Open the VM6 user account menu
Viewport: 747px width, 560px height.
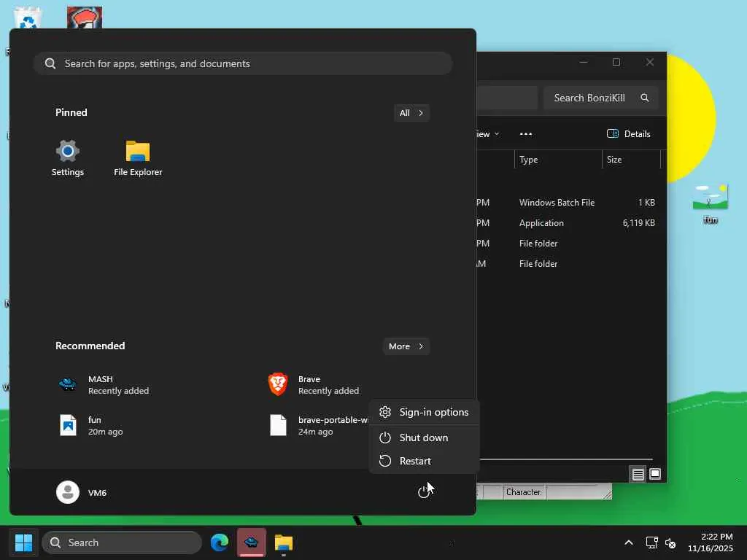tap(82, 492)
